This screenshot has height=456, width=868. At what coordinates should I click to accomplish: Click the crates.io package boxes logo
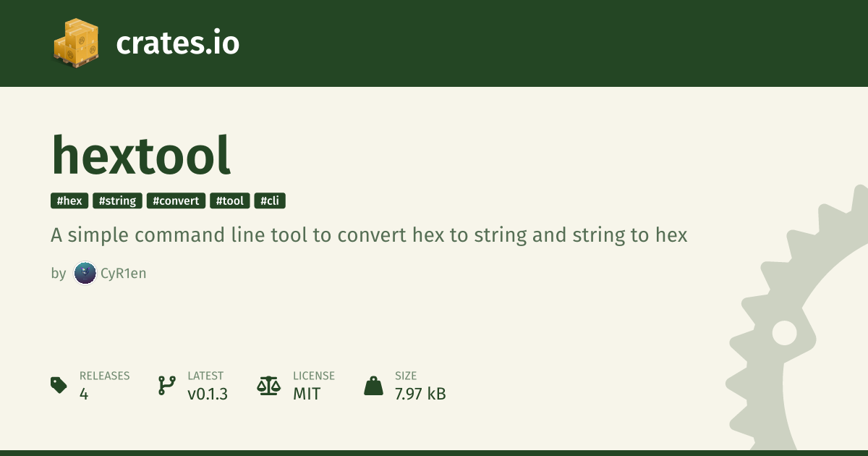pos(75,43)
